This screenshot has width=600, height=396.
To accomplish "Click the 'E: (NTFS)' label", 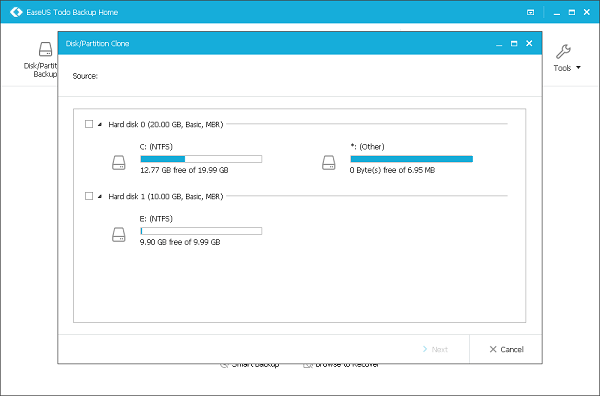I will click(x=156, y=218).
